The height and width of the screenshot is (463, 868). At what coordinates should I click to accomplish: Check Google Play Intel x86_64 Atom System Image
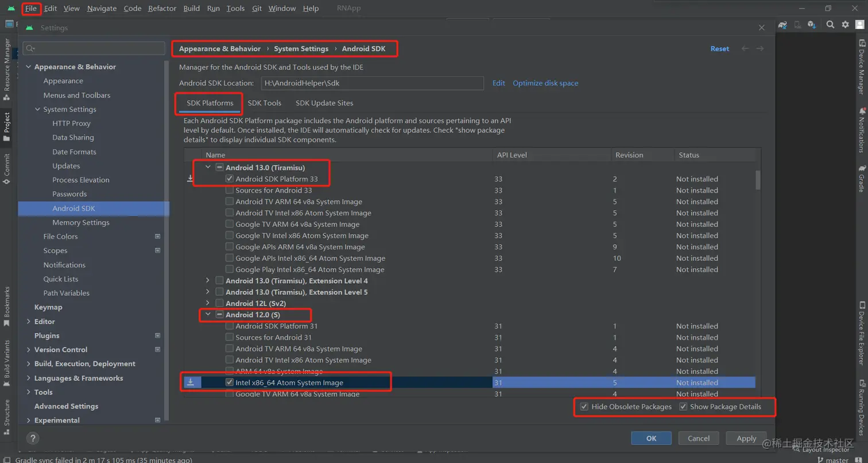coord(230,269)
